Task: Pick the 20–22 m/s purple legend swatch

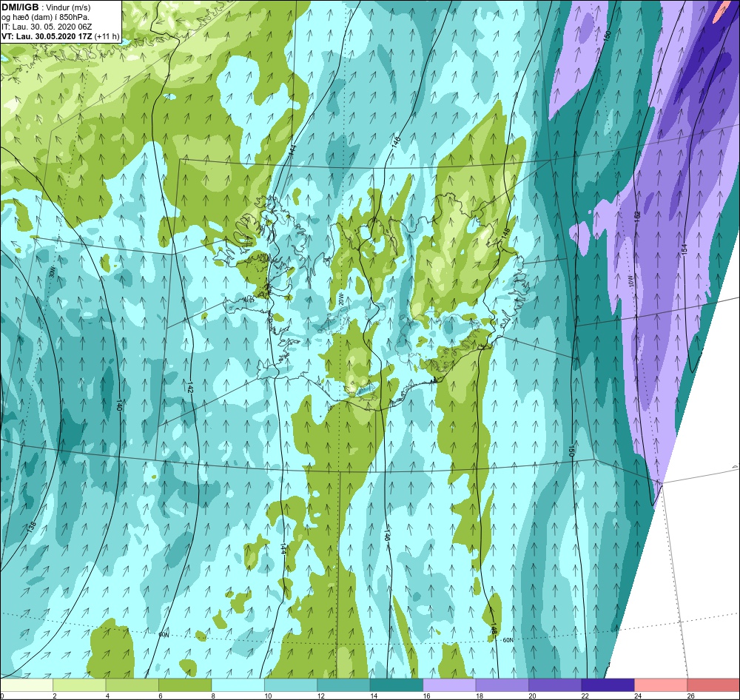Action: pos(555,684)
